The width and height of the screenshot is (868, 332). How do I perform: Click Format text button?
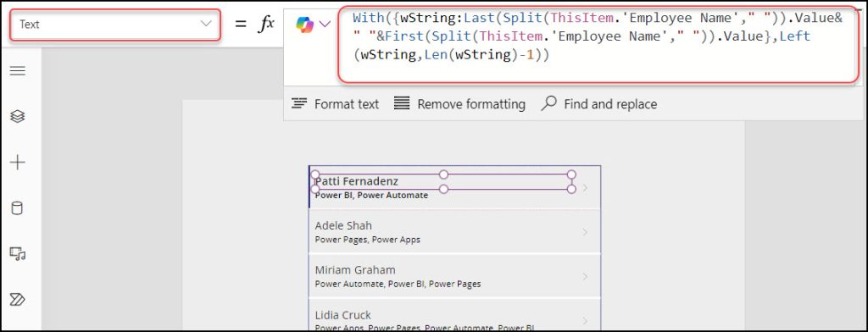click(335, 104)
